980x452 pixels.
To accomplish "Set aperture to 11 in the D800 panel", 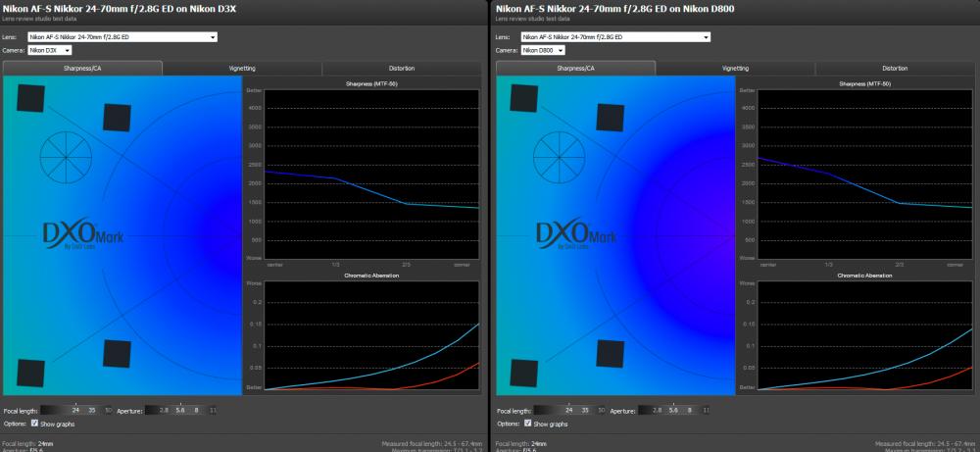I will (x=707, y=411).
